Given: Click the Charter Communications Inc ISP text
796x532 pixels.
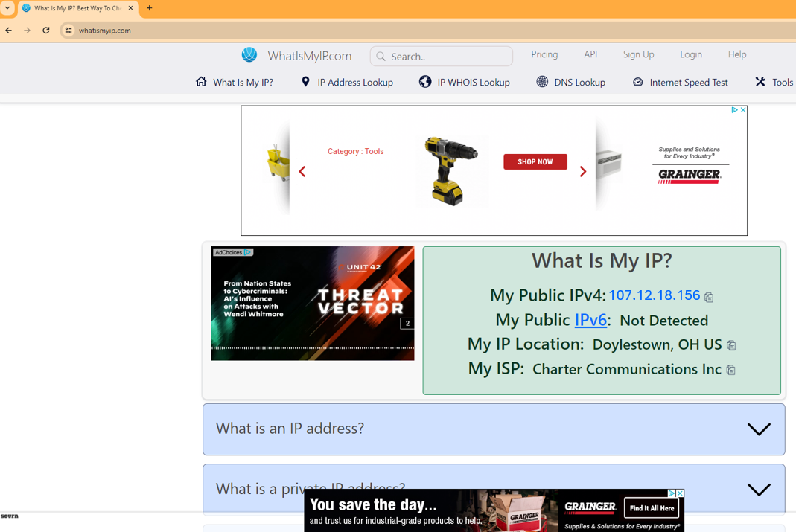Looking at the screenshot, I should pyautogui.click(x=626, y=369).
